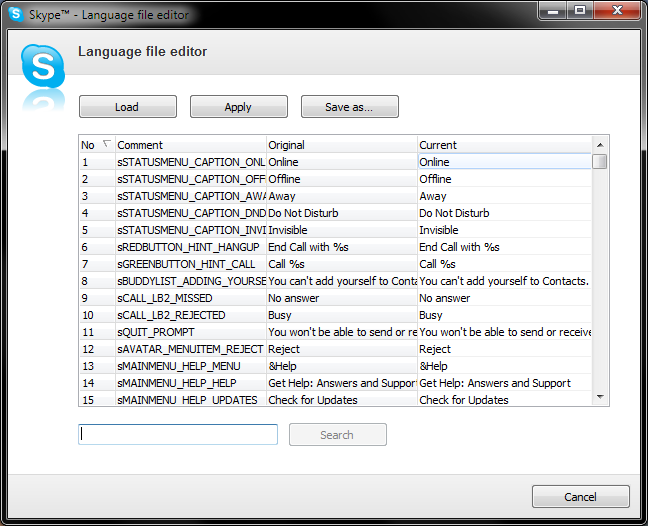Sort by the No column header
The image size is (648, 526).
tap(97, 145)
